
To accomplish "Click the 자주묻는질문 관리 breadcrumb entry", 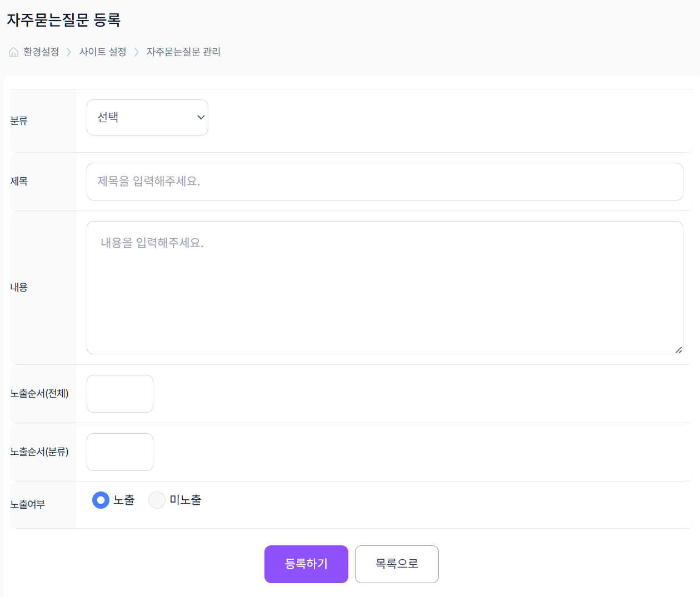I will coord(183,51).
